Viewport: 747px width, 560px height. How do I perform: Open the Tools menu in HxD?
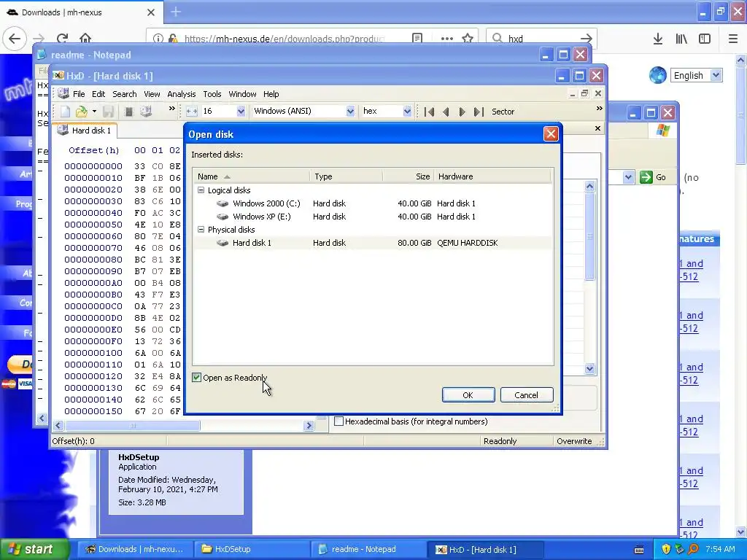[x=212, y=94]
